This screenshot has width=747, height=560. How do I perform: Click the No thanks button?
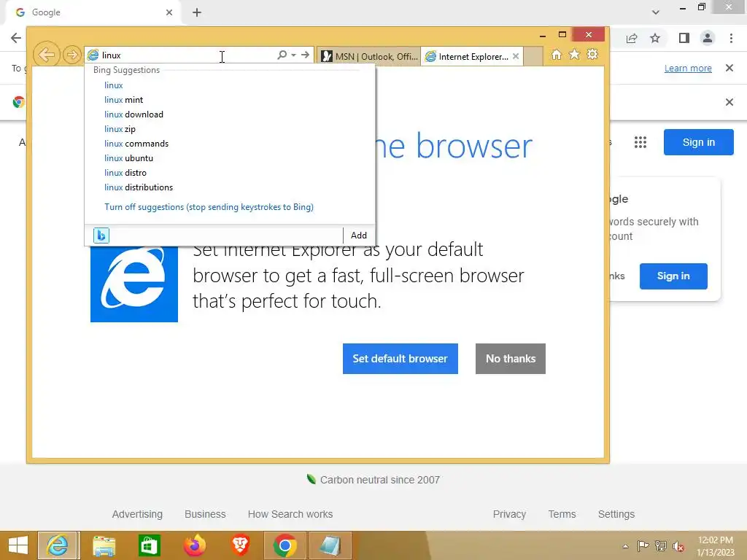[510, 359]
